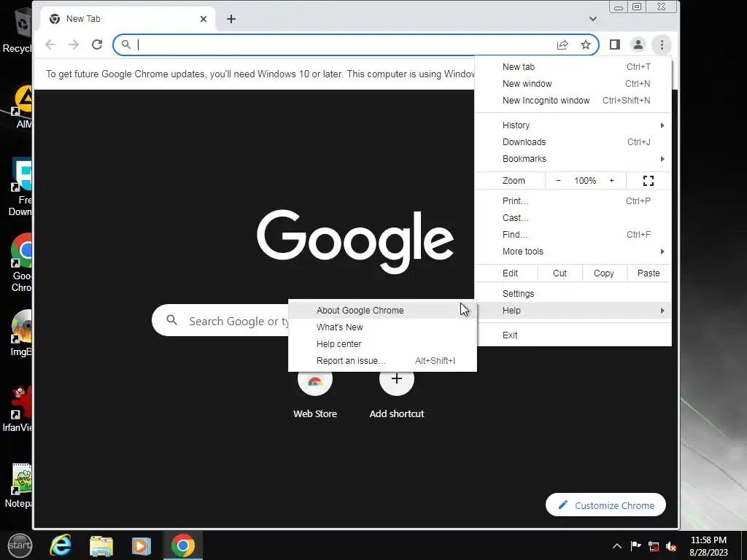Viewport: 747px width, 560px height.
Task: Click the network status tray icon
Action: (654, 546)
